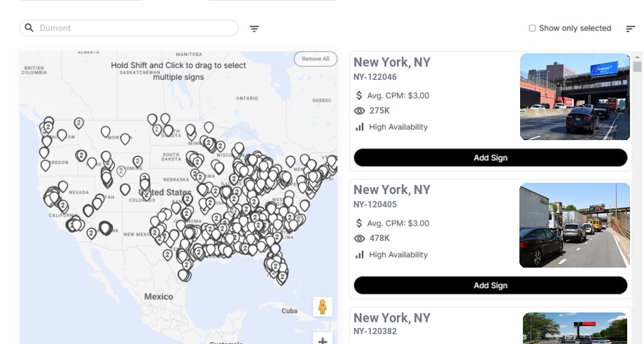Enable the Show only selected checkbox
This screenshot has height=344, width=644.
pyautogui.click(x=532, y=29)
